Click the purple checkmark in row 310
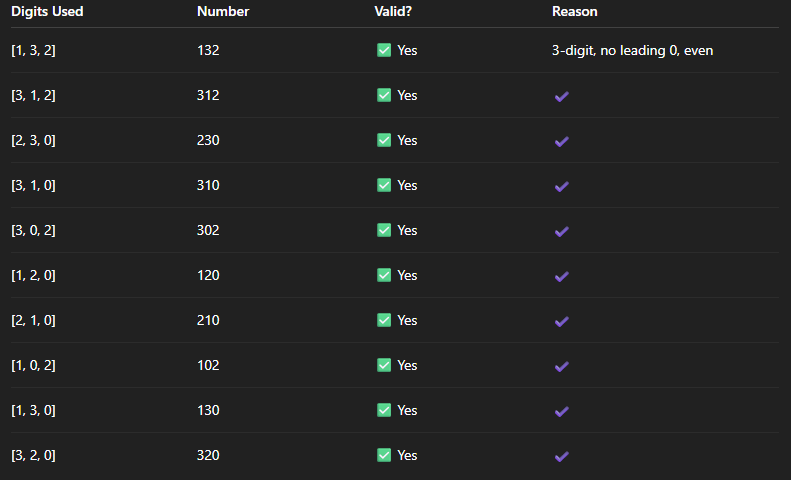The image size is (791, 480). click(x=561, y=186)
